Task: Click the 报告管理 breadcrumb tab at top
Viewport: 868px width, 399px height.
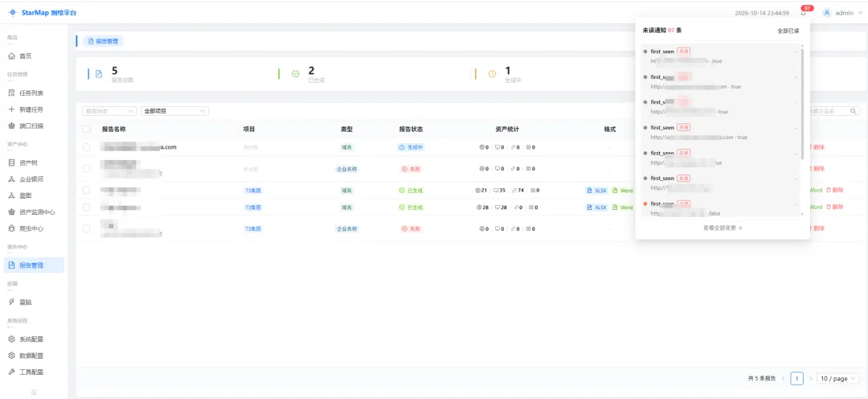Action: tap(103, 41)
